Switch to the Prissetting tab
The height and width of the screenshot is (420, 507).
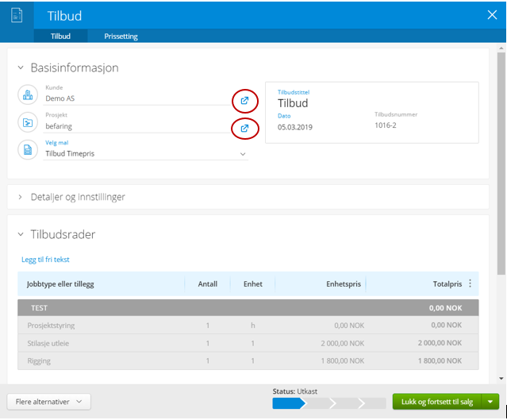pyautogui.click(x=121, y=37)
